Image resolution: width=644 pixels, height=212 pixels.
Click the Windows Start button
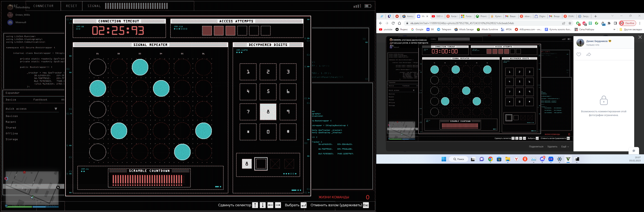coord(444,159)
